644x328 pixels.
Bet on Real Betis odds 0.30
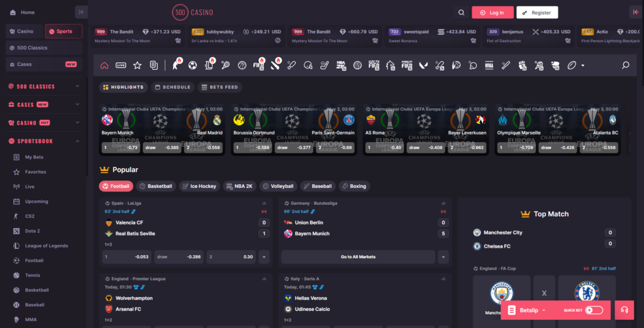(x=231, y=257)
